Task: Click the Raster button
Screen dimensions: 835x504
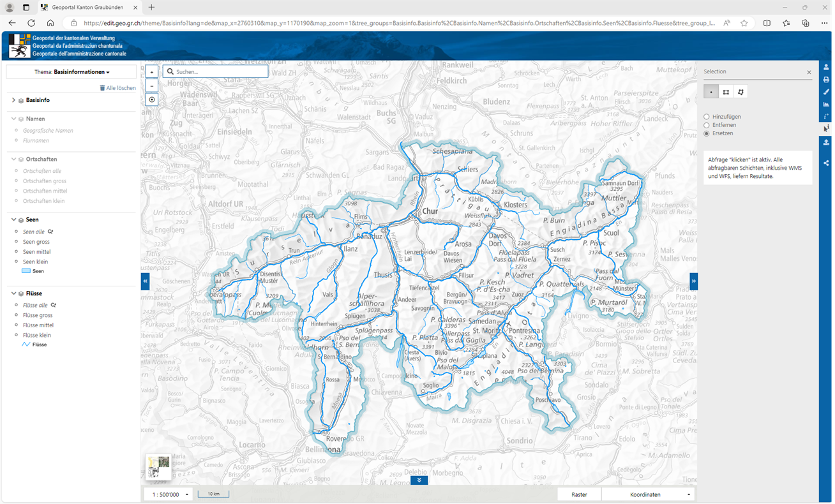Action: [x=579, y=494]
